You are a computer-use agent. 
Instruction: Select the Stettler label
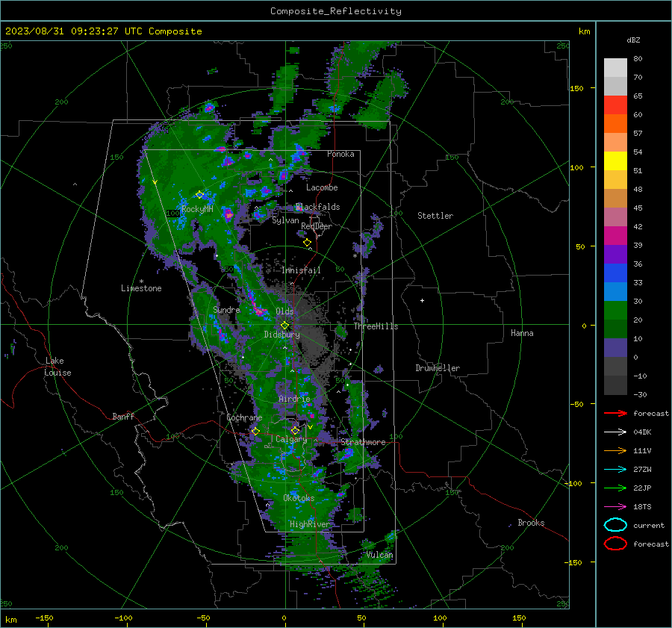[x=435, y=216]
